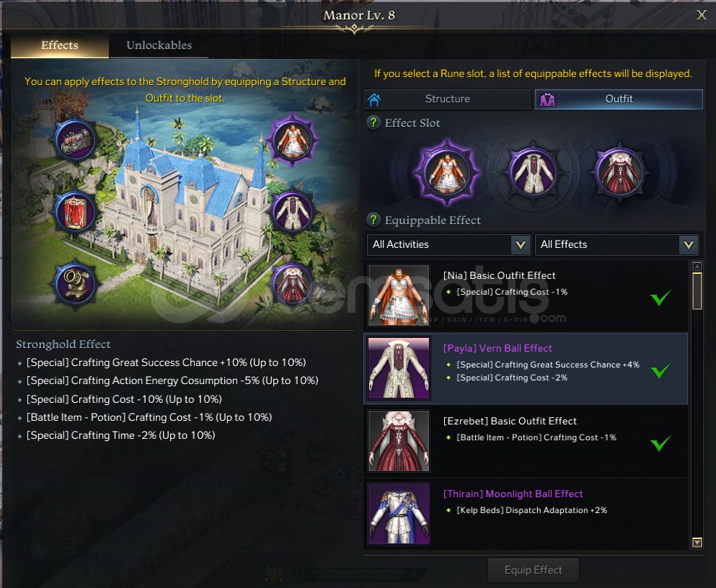Click the Payla outfit slot beside the manor
Viewport: 716px width, 588px height.
coord(292,212)
